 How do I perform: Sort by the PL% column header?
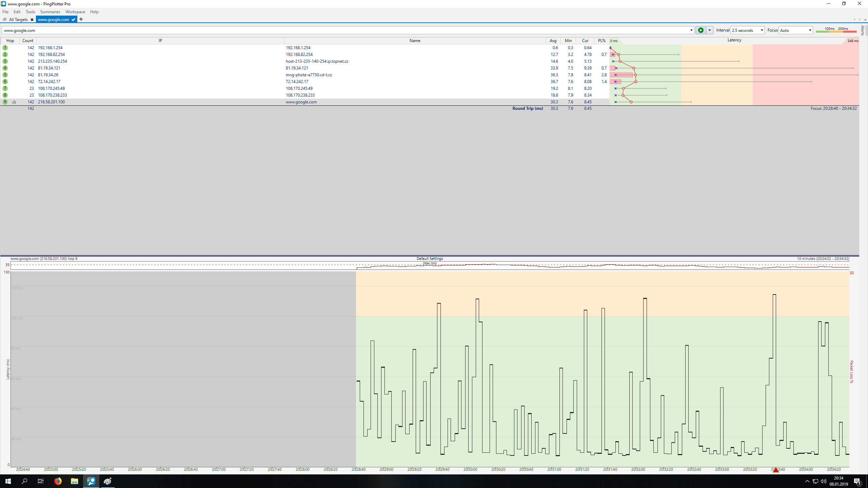pos(601,40)
